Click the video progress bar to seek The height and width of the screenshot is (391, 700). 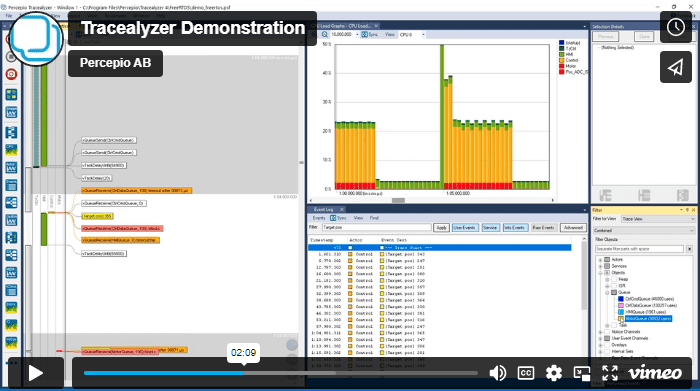click(281, 373)
